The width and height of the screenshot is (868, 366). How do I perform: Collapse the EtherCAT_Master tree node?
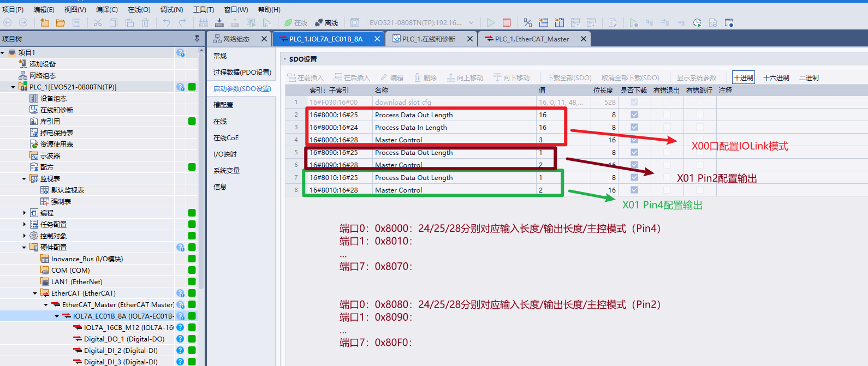(x=46, y=304)
